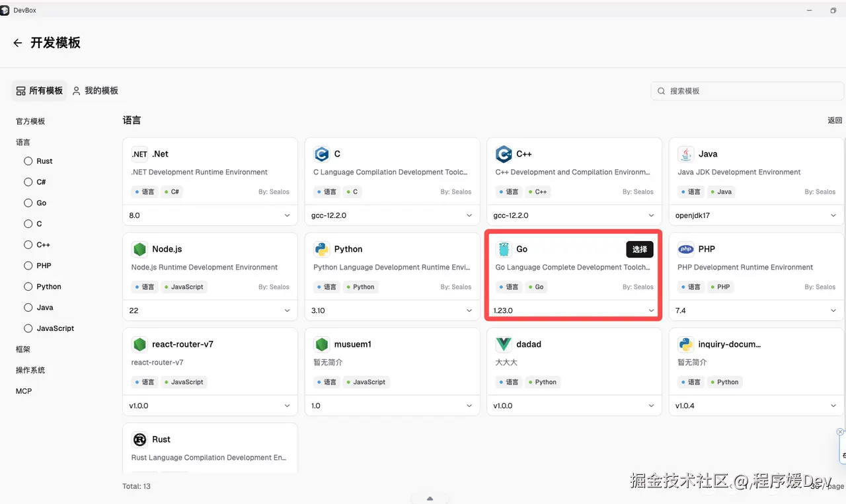Click the Rust template card title

point(161,439)
